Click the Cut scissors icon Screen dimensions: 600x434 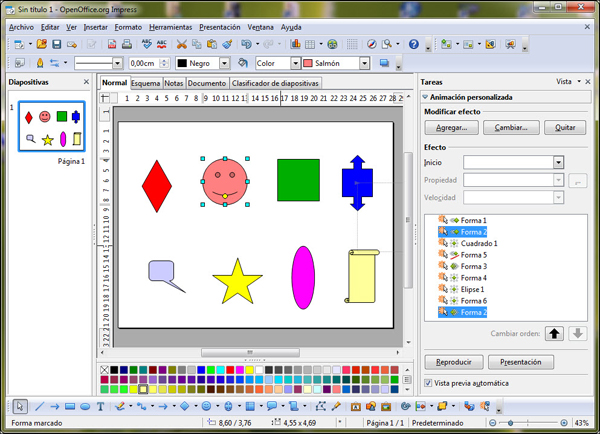click(181, 44)
